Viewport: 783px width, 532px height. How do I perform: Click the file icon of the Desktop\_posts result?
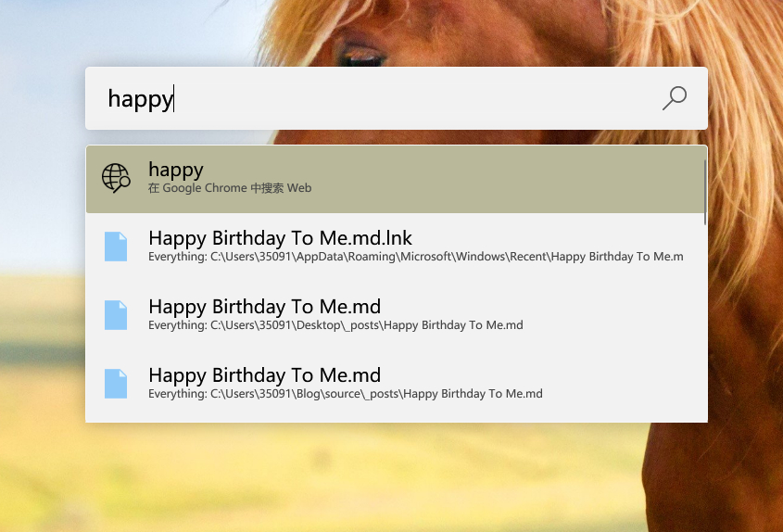[x=116, y=315]
